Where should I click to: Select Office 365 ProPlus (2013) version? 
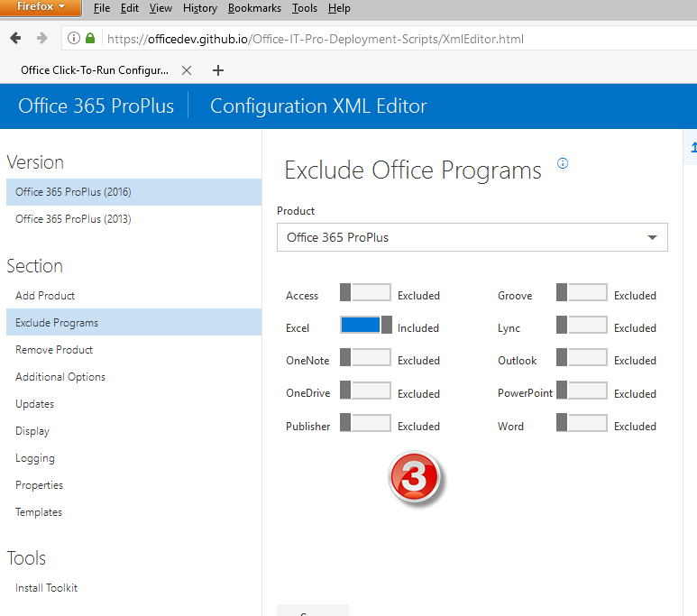click(x=133, y=219)
